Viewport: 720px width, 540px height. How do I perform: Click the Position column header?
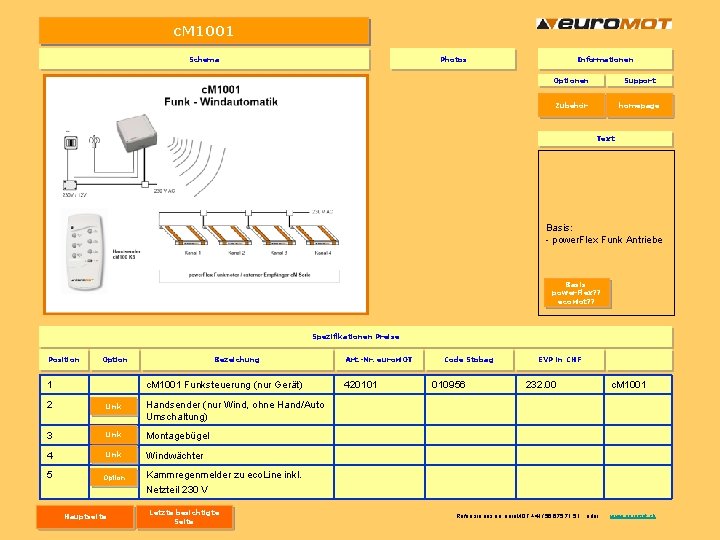64,360
